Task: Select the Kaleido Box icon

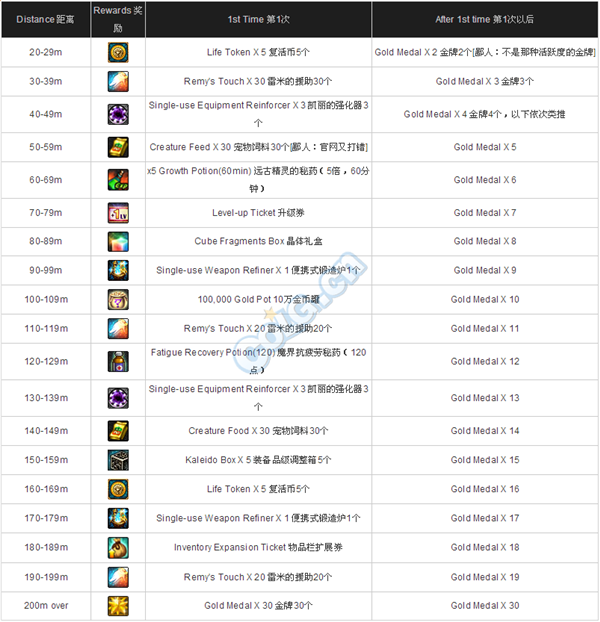Action: (118, 460)
